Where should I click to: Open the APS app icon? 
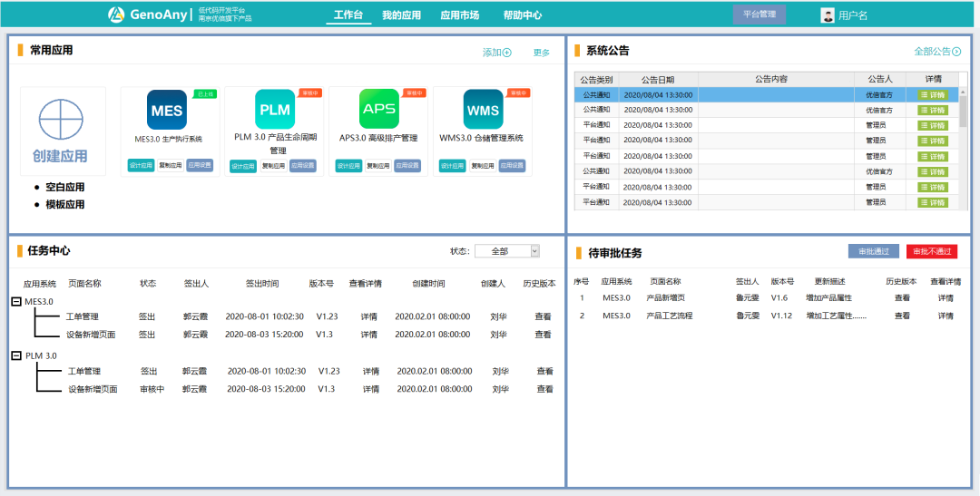click(x=378, y=110)
